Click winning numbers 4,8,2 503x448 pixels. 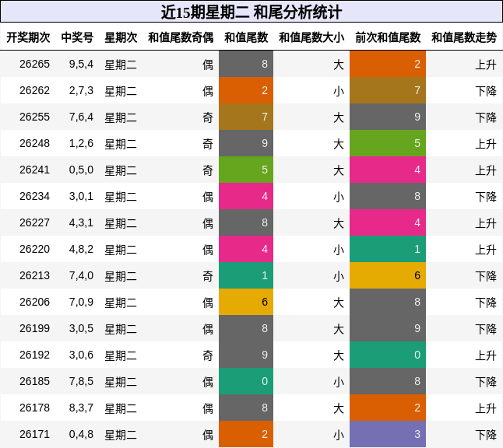click(81, 250)
